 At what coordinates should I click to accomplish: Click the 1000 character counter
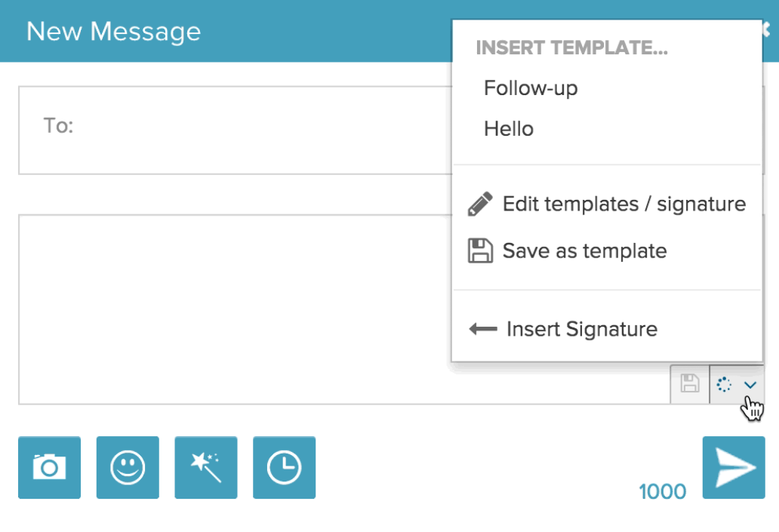point(662,492)
